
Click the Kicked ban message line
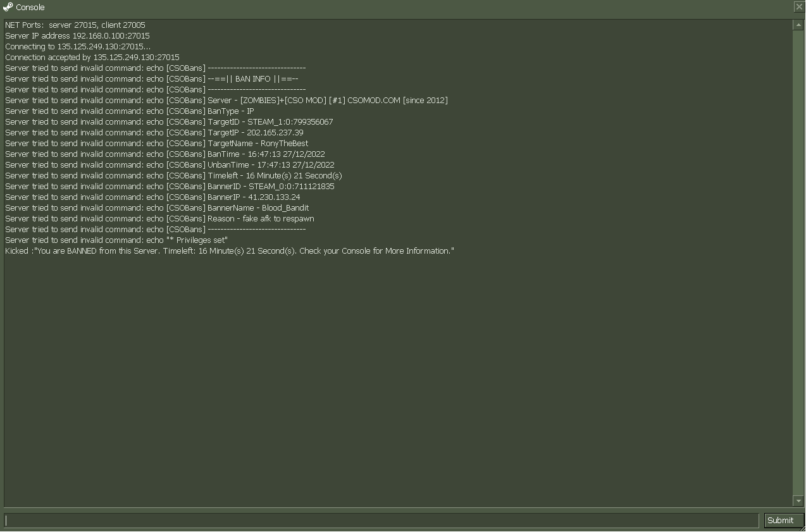[230, 251]
